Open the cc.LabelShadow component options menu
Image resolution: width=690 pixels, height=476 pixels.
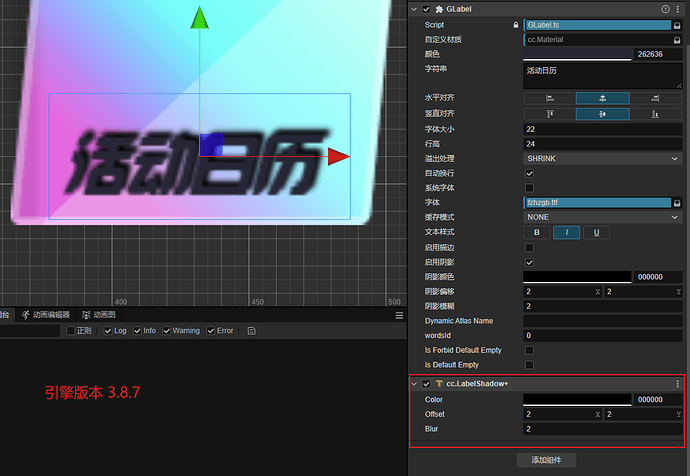tap(678, 384)
